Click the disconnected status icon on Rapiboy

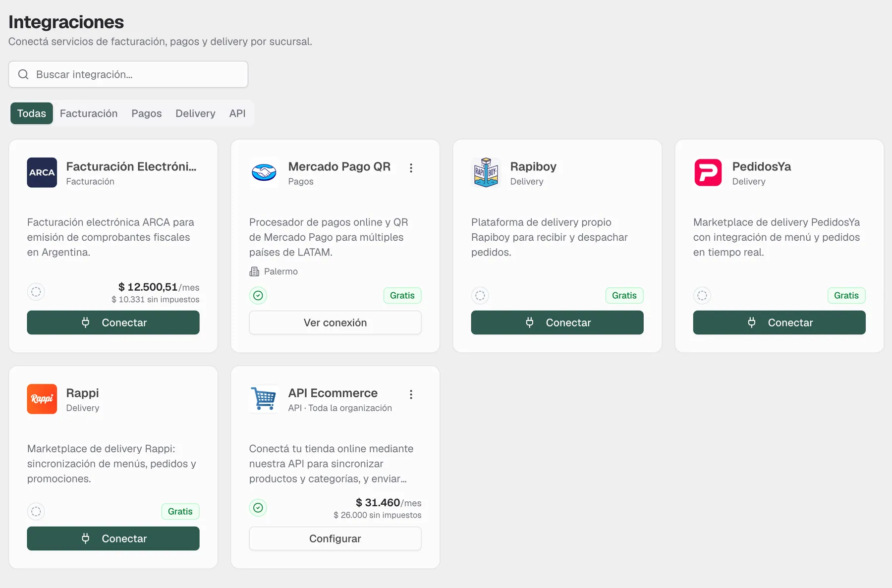[480, 295]
